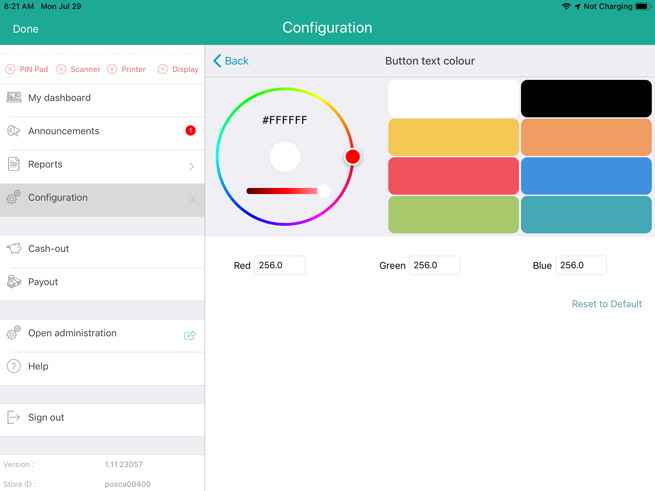Click the Printer status x icon
This screenshot has width=655, height=491.
(112, 69)
